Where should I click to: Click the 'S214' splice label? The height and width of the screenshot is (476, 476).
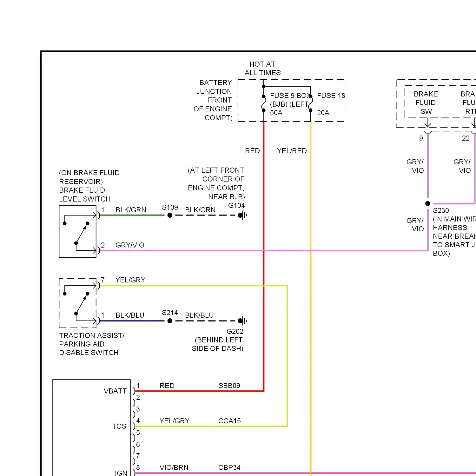tap(170, 313)
